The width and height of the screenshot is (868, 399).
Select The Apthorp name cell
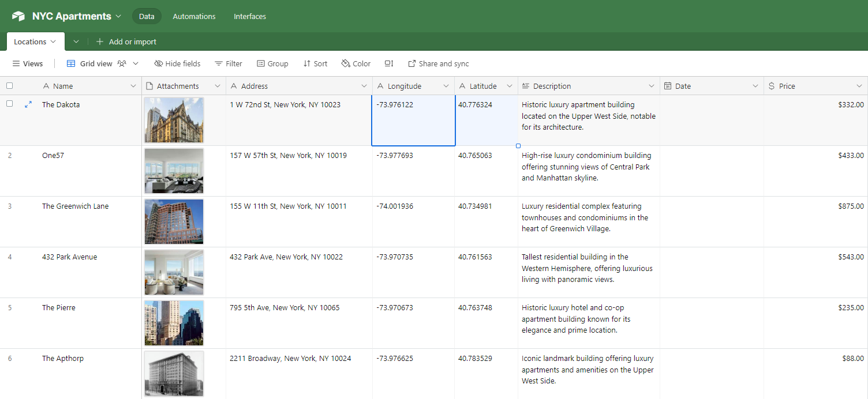click(x=89, y=374)
